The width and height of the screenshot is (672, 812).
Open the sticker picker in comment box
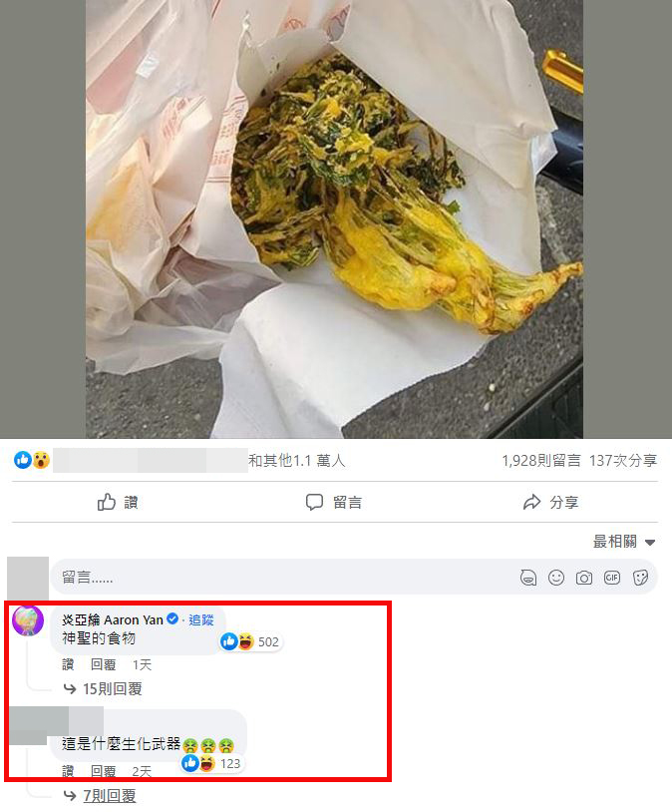[x=640, y=578]
